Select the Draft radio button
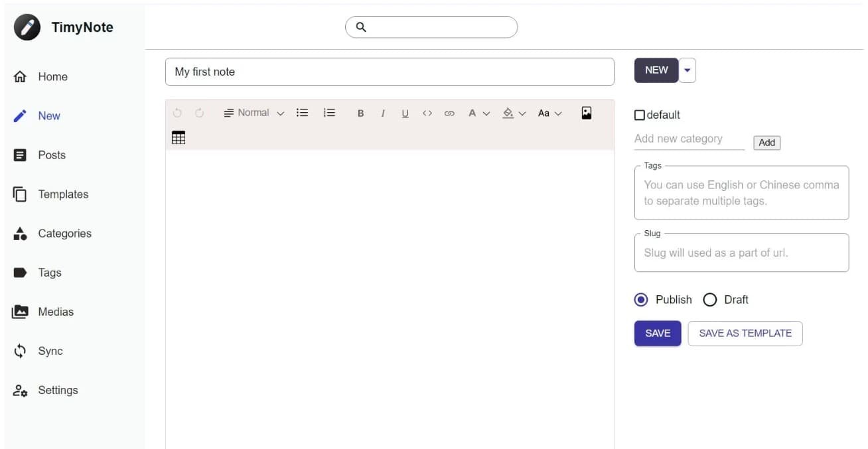The height and width of the screenshot is (449, 868). coord(709,300)
